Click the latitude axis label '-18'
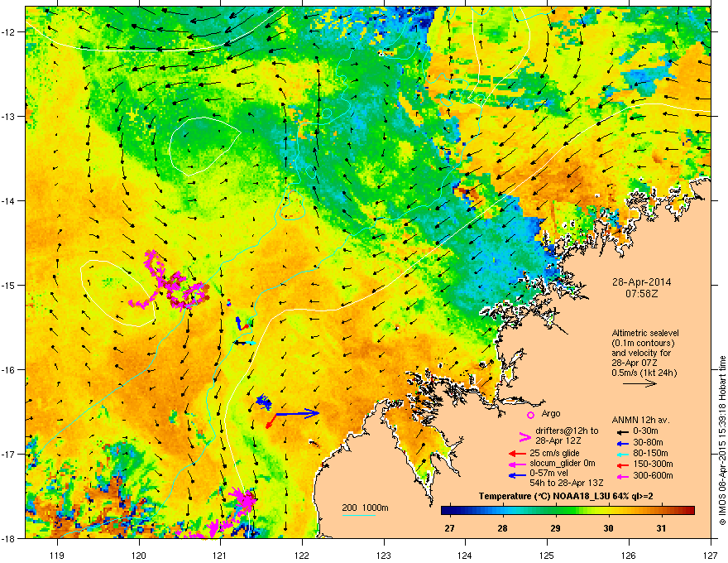 (x=8, y=538)
